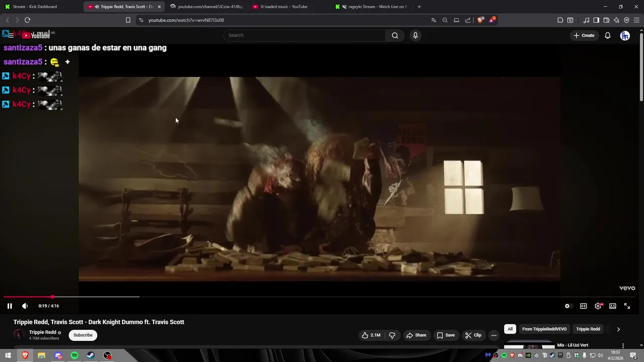Image resolution: width=644 pixels, height=362 pixels.
Task: Switch to the lil loaded music - YouTube tab
Action: coord(289,7)
